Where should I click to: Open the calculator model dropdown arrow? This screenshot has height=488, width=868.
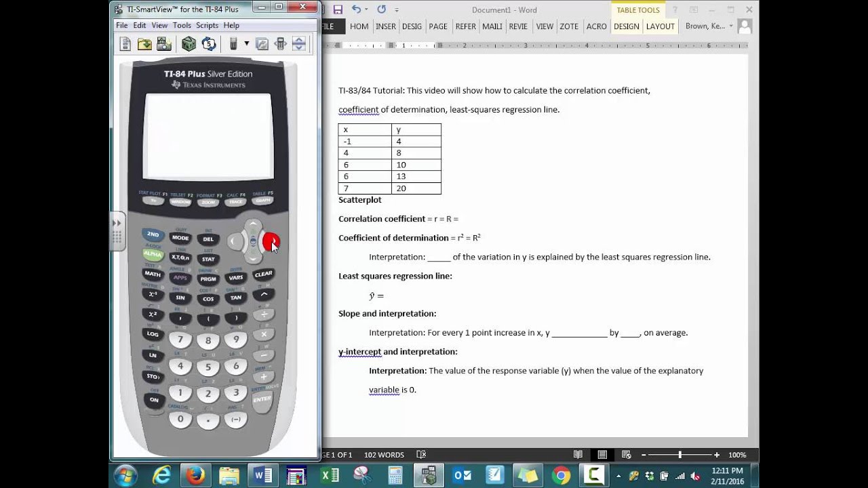click(246, 44)
